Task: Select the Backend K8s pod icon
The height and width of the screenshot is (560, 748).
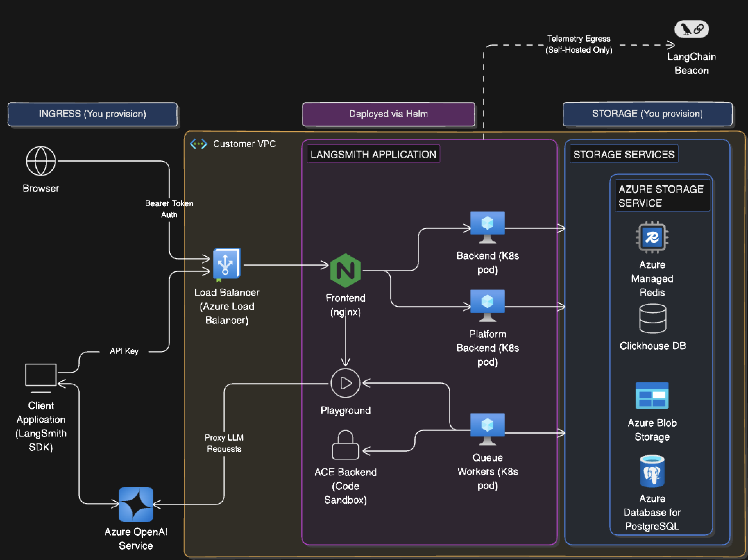Action: pos(487,227)
